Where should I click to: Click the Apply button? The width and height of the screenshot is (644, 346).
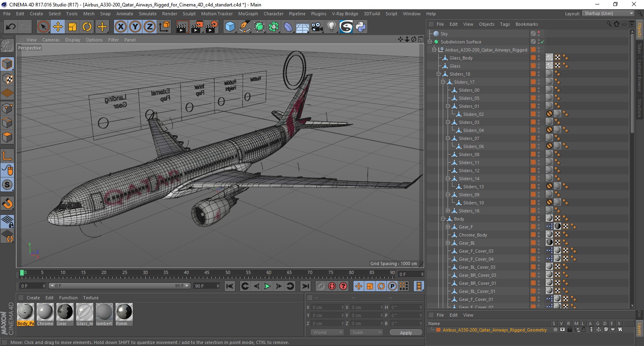406,333
